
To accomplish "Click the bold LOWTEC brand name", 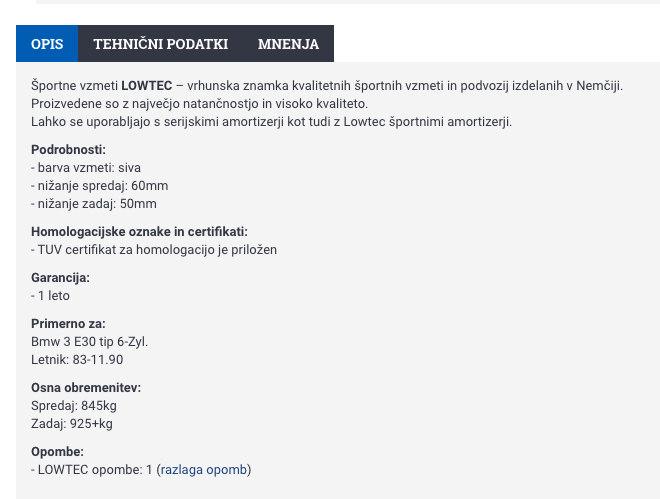I will (x=146, y=86).
